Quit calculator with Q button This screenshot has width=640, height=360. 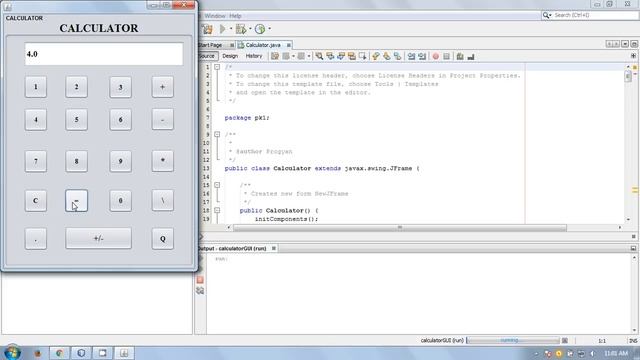click(162, 239)
